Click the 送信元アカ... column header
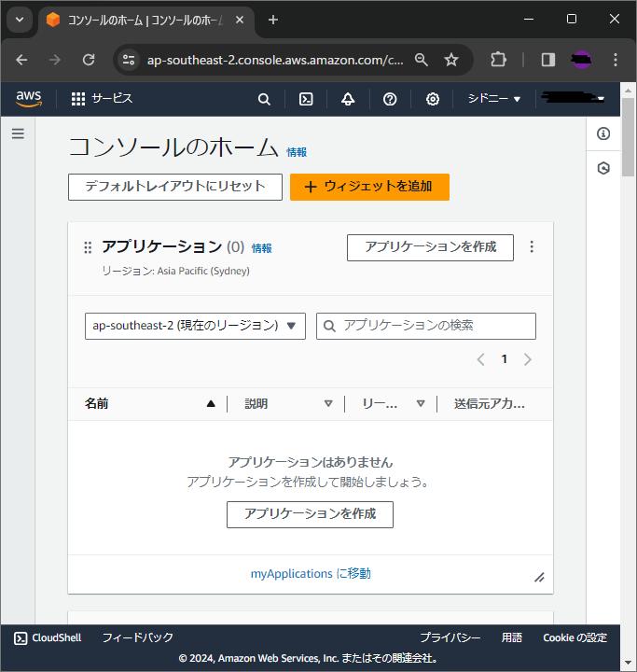637x672 pixels. point(490,404)
